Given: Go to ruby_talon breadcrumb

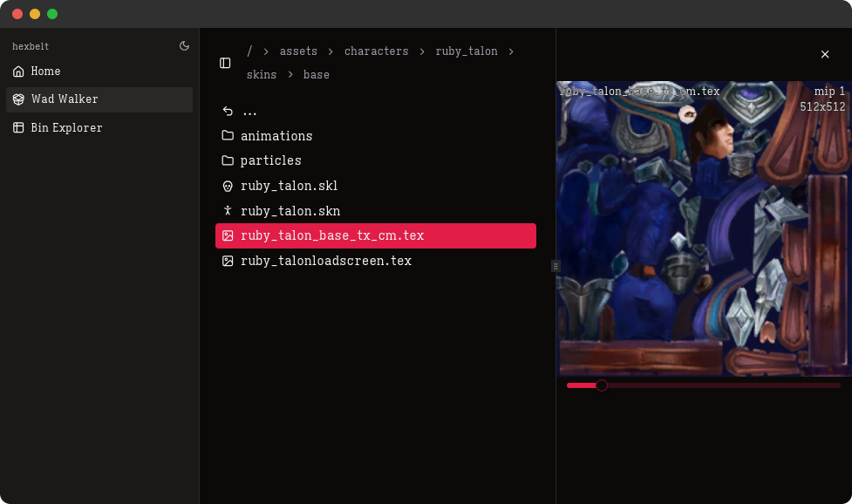Looking at the screenshot, I should [x=467, y=51].
